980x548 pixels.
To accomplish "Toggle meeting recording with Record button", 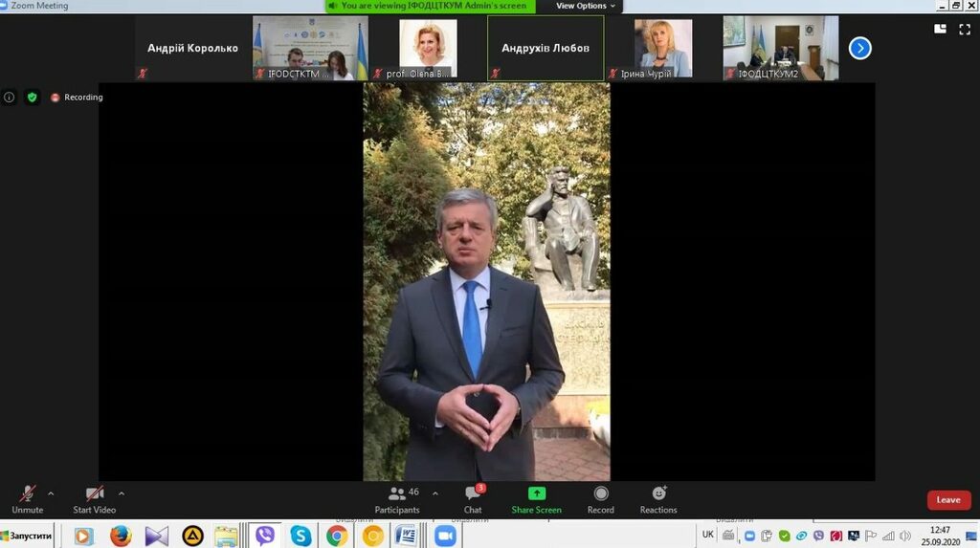I will tap(600, 497).
